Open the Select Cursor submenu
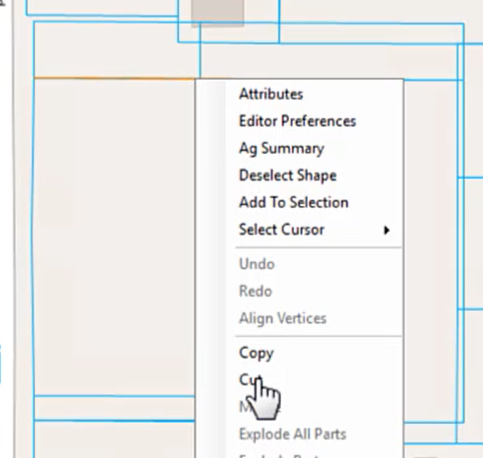Image resolution: width=483 pixels, height=458 pixels. [281, 230]
